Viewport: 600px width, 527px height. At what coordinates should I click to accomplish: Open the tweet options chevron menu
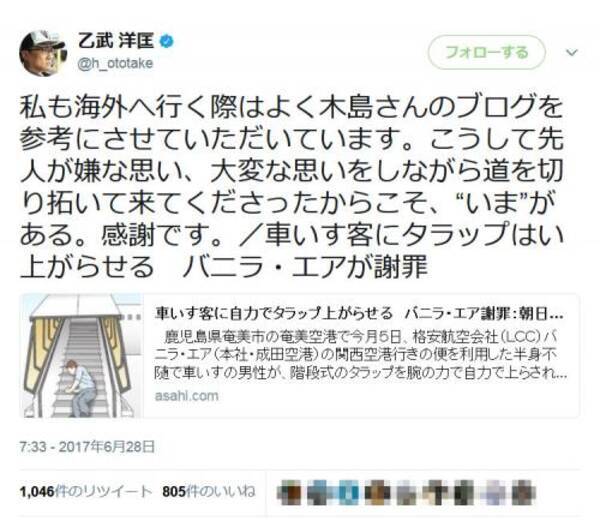(x=572, y=52)
